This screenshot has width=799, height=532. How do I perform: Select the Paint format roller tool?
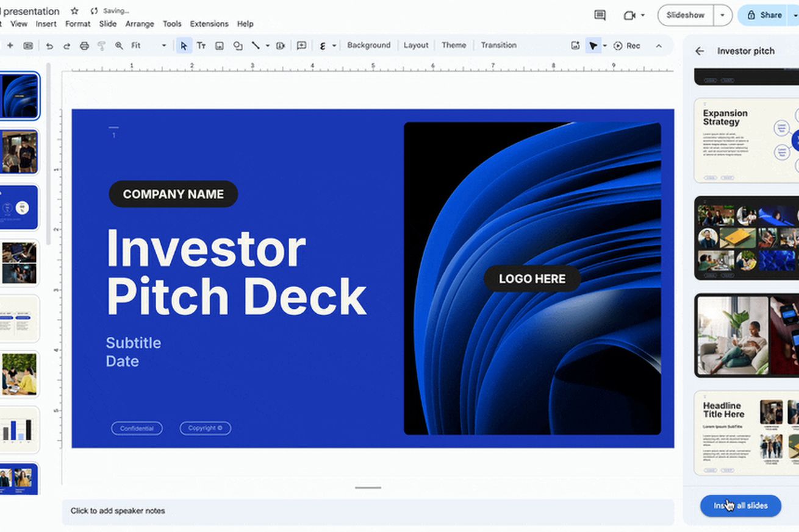click(101, 46)
